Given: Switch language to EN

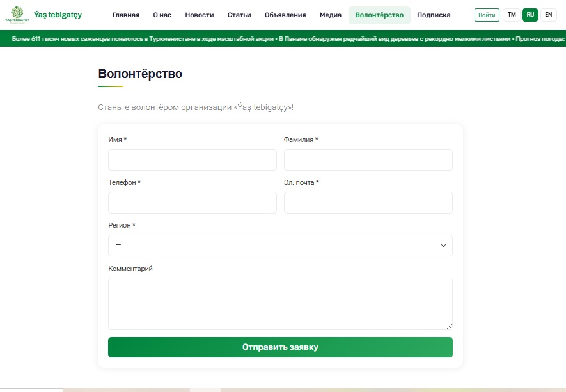Looking at the screenshot, I should tap(548, 15).
